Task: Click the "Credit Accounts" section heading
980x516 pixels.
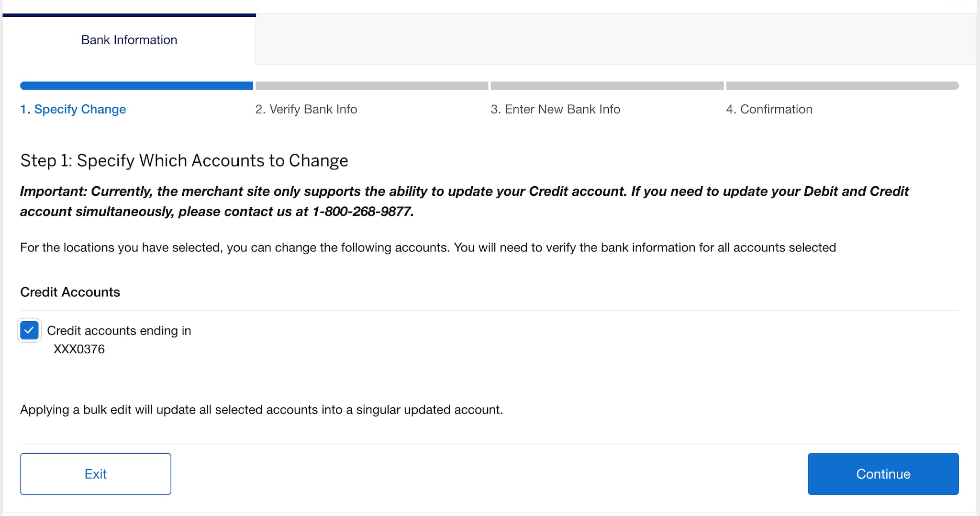Action: (70, 292)
